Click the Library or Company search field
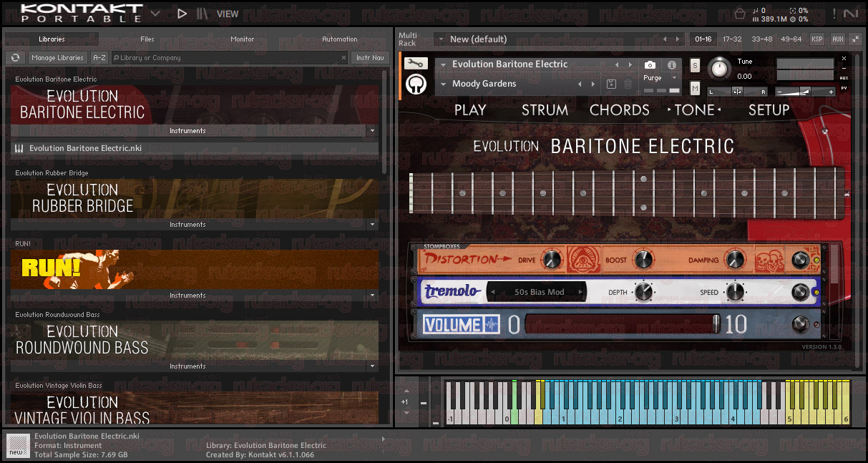Image resolution: width=868 pixels, height=463 pixels. click(229, 58)
